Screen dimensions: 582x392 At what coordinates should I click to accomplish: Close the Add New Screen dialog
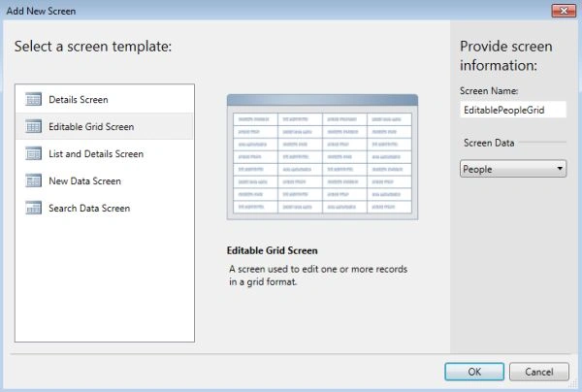tap(564, 11)
